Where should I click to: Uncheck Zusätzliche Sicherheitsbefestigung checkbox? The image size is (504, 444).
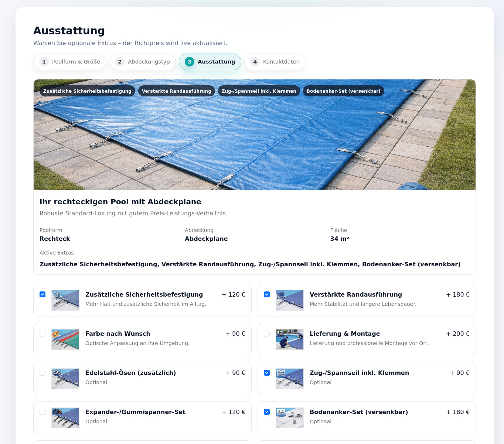point(42,294)
